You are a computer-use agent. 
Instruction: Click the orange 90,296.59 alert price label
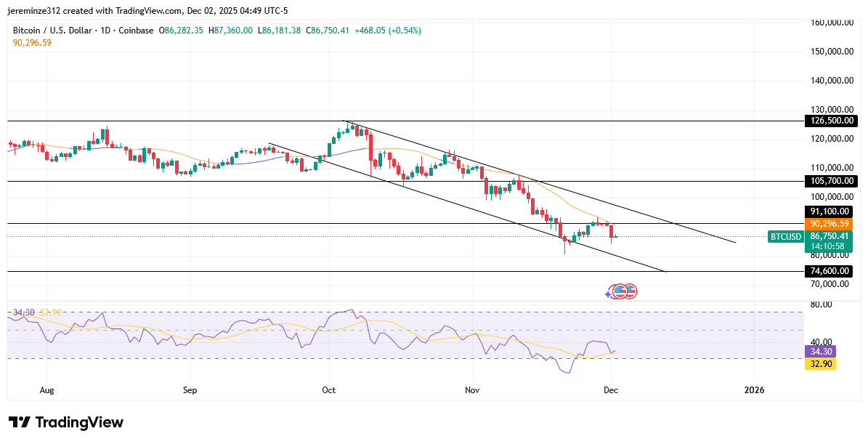[828, 224]
